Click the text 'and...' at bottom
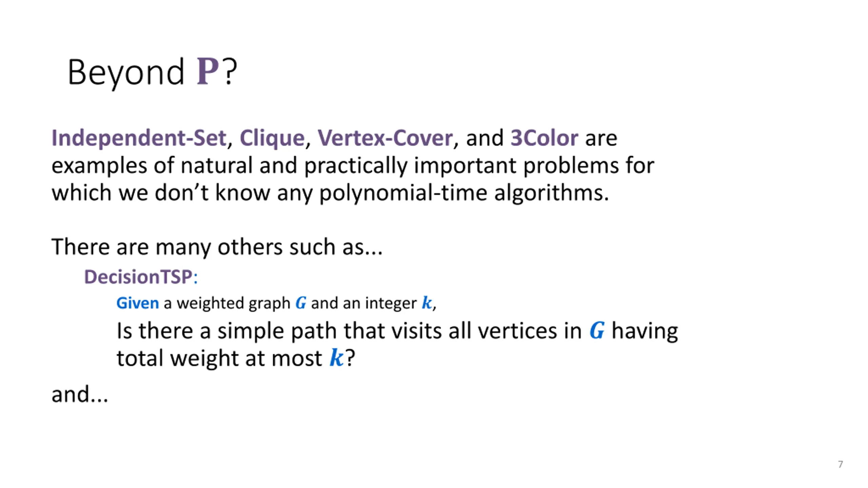 (80, 394)
